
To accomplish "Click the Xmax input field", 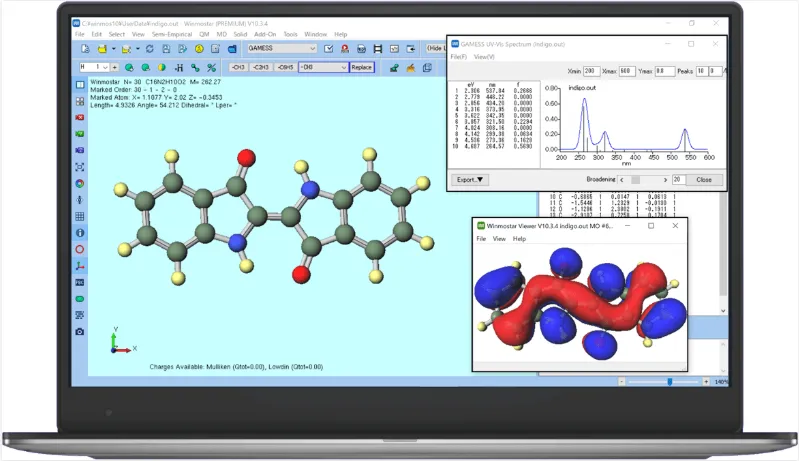I will (627, 71).
